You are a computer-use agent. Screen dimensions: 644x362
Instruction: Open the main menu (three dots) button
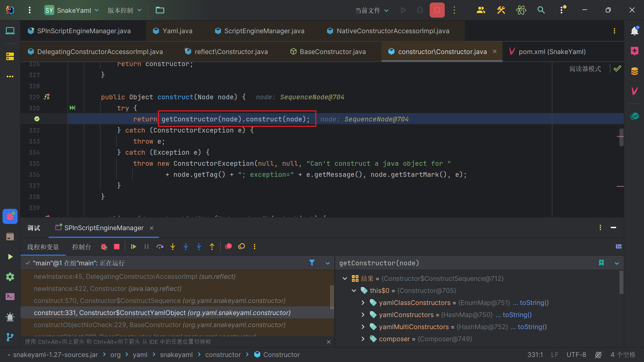[30, 10]
